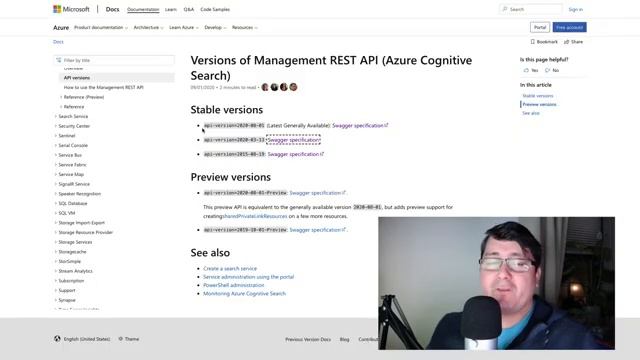The width and height of the screenshot is (640, 360).
Task: Click the Portal button
Action: coord(540,27)
